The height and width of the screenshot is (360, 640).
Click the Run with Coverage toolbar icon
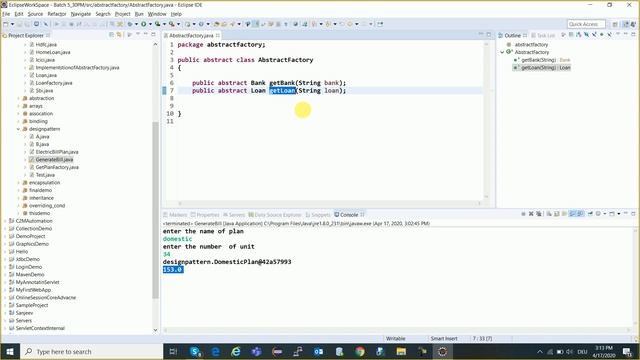coord(157,24)
